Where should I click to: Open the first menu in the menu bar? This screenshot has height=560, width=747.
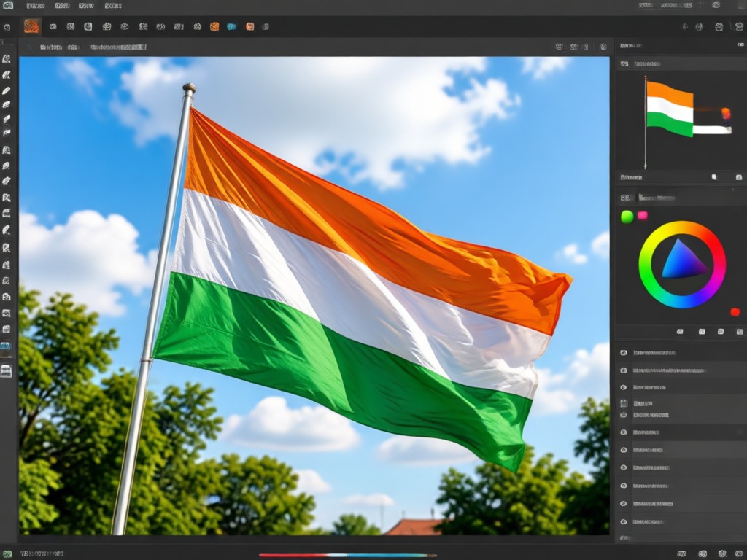[x=36, y=6]
